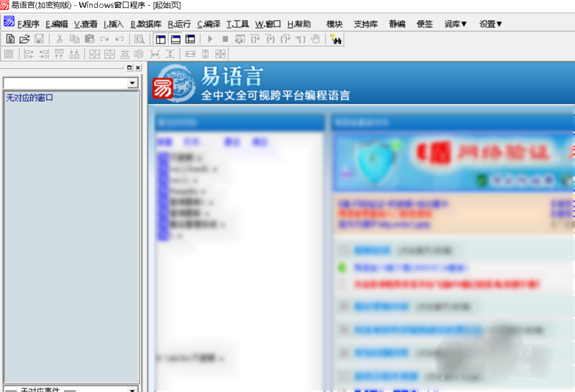575x392 pixels.
Task: Click the step into braces icon
Action: (270, 39)
